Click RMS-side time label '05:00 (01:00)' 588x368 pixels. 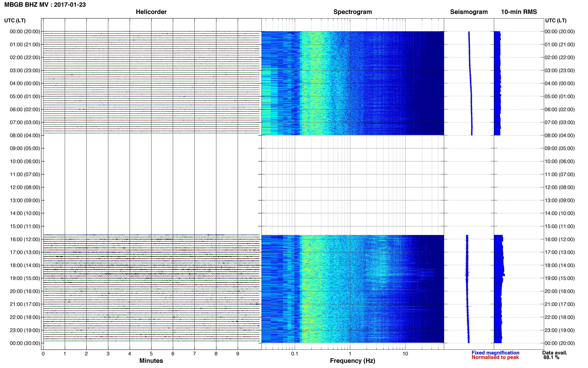[x=560, y=96]
